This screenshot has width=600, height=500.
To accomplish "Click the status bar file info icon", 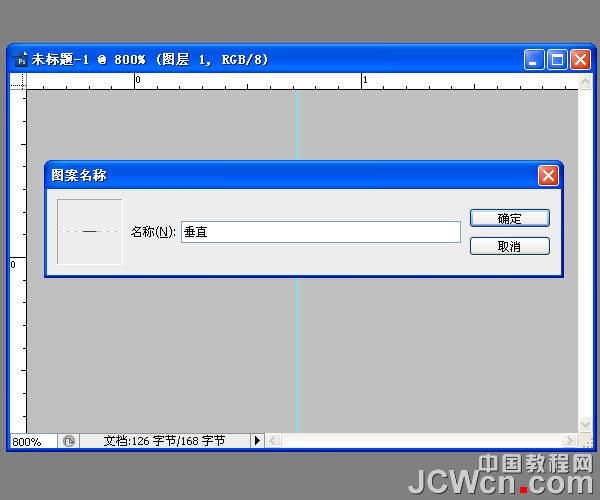I will [x=69, y=441].
